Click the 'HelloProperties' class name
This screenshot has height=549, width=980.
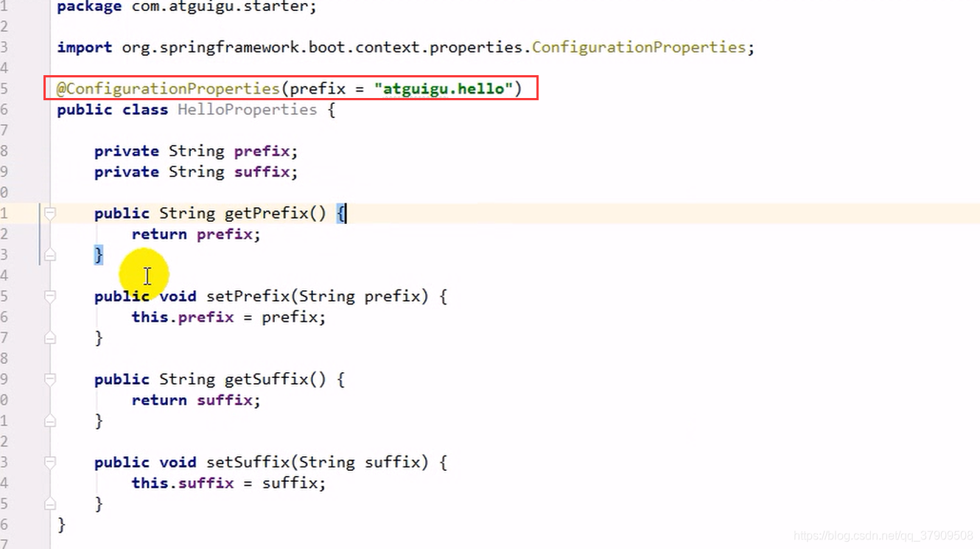pos(248,110)
